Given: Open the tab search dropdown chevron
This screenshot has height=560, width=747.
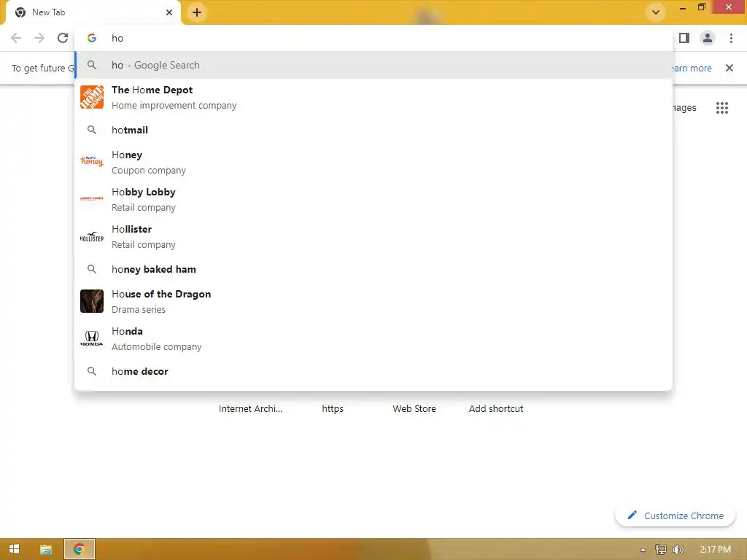Looking at the screenshot, I should click(x=656, y=12).
